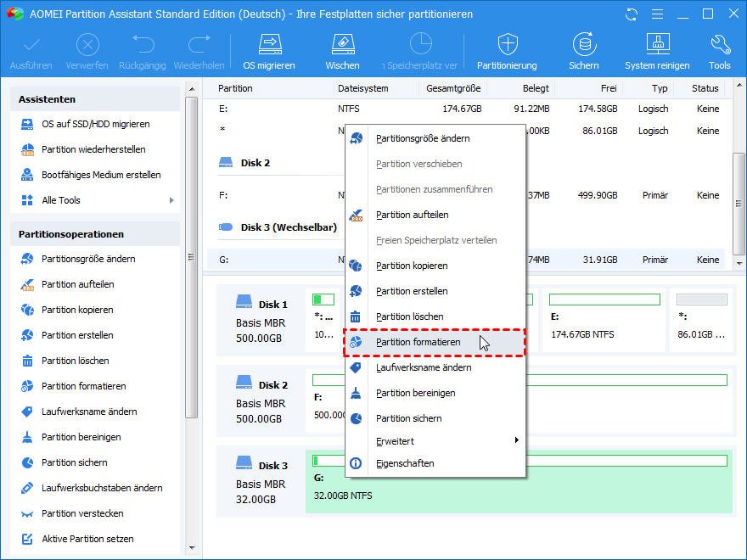Choose Partition formatieren in sidebar list
Screen dimensions: 747x560
tap(84, 386)
